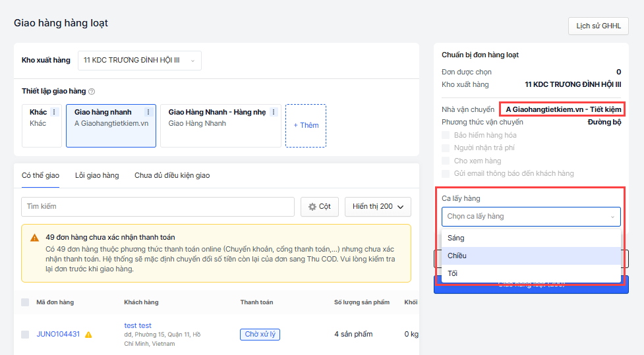644x355 pixels.
Task: Tick the Người nhận trả phí checkbox
Action: 446,148
